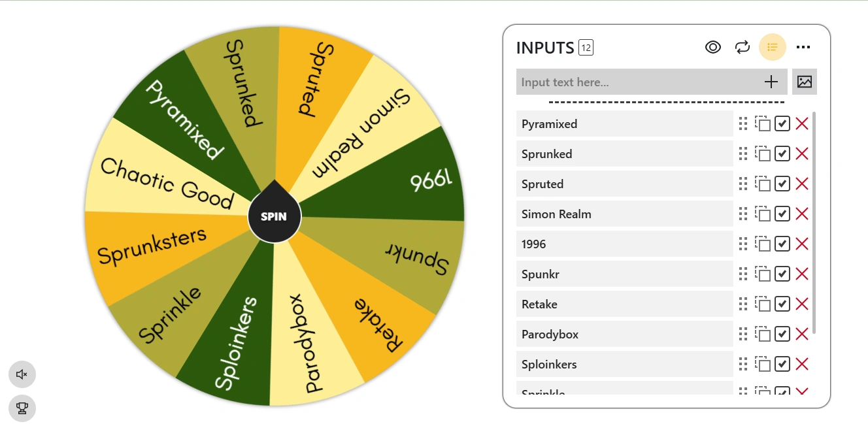The image size is (868, 424).
Task: Click the plus icon to add input
Action: coord(771,82)
